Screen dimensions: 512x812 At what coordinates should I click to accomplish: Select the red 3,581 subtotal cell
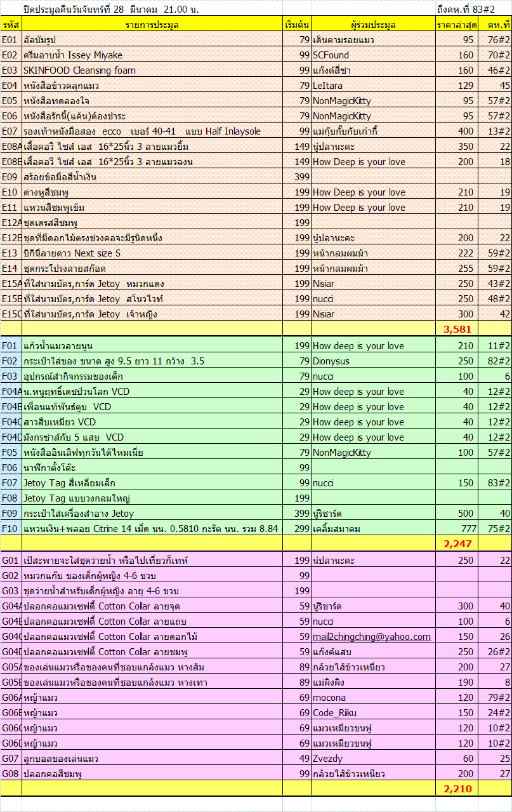(x=456, y=328)
